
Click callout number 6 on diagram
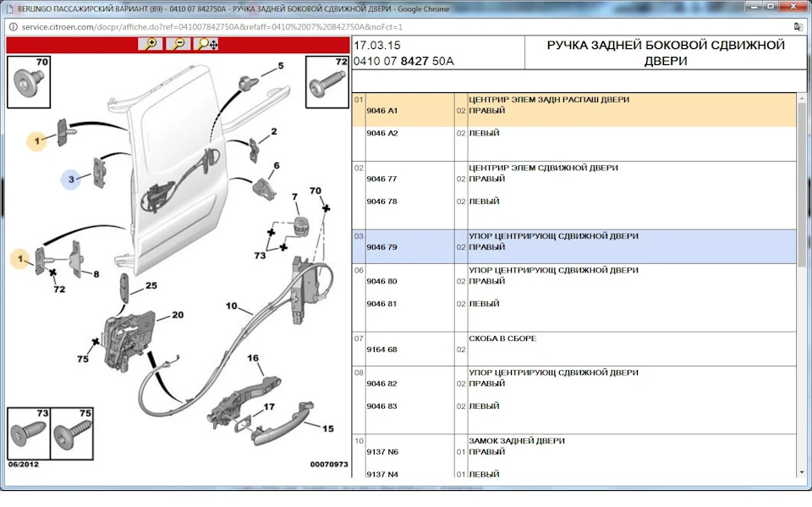click(277, 165)
